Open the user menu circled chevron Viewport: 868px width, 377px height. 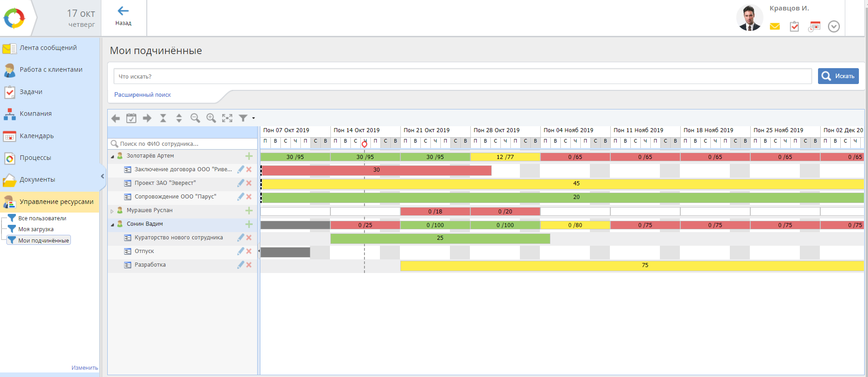point(833,27)
